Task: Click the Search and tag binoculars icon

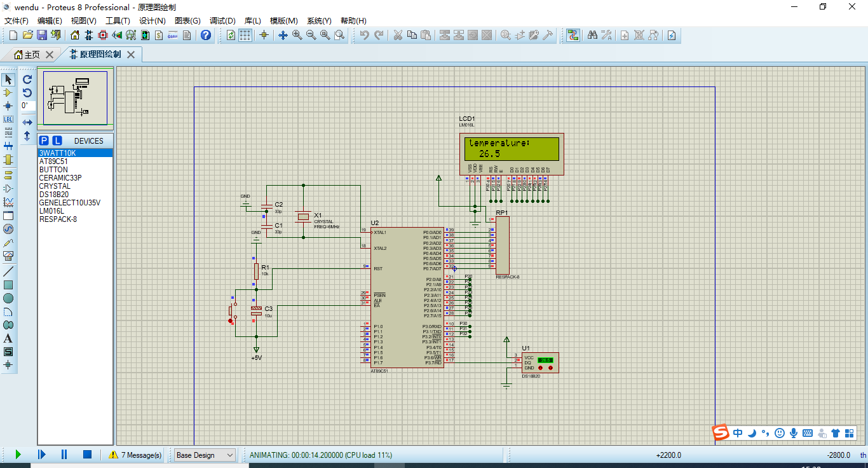Action: click(x=592, y=35)
